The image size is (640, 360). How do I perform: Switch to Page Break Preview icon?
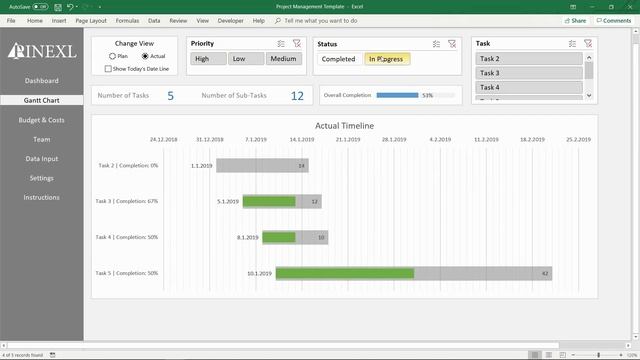[x=563, y=355]
